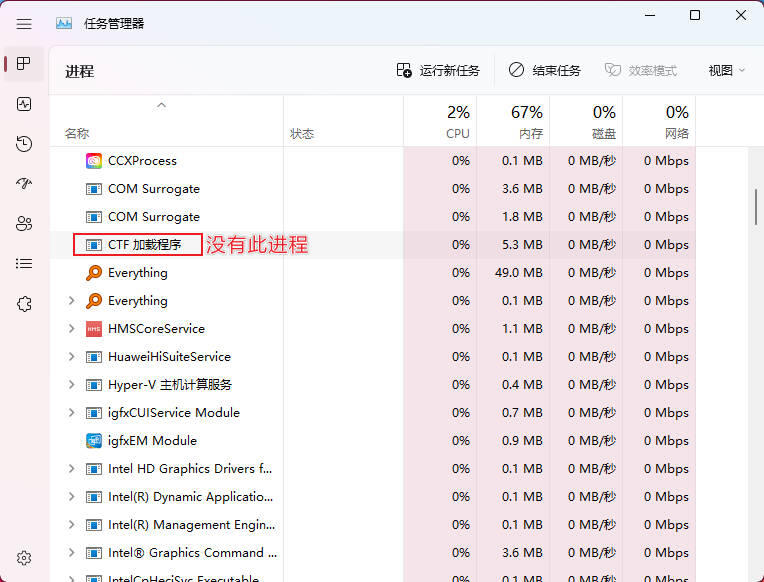The width and height of the screenshot is (764, 582).
Task: Minimize the Task Manager window
Action: point(649,15)
